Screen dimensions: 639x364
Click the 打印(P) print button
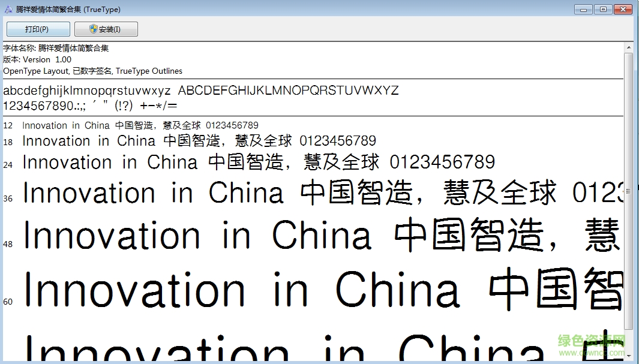(37, 28)
